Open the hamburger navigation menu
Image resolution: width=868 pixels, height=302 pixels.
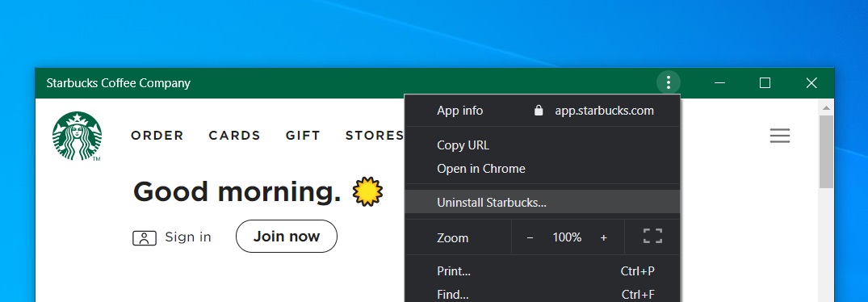[x=779, y=136]
